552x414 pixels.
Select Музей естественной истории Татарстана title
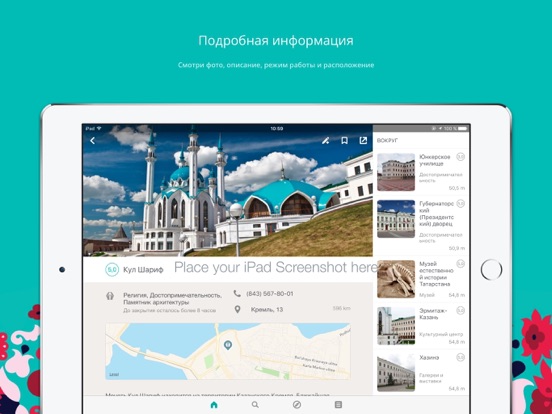pos(436,274)
